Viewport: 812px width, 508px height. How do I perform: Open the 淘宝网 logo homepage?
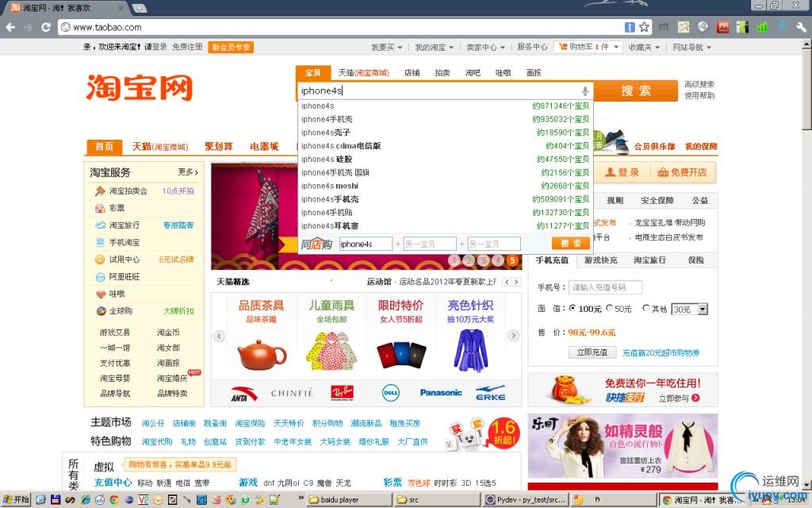[140, 87]
